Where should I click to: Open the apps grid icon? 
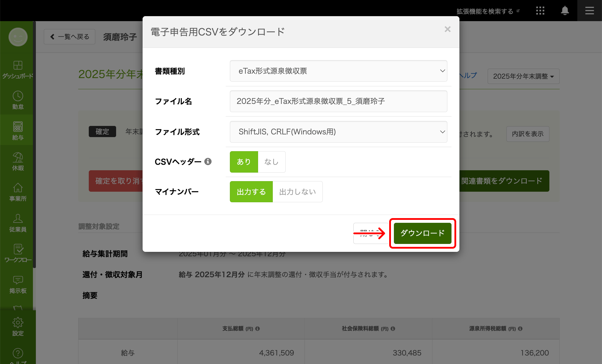540,11
